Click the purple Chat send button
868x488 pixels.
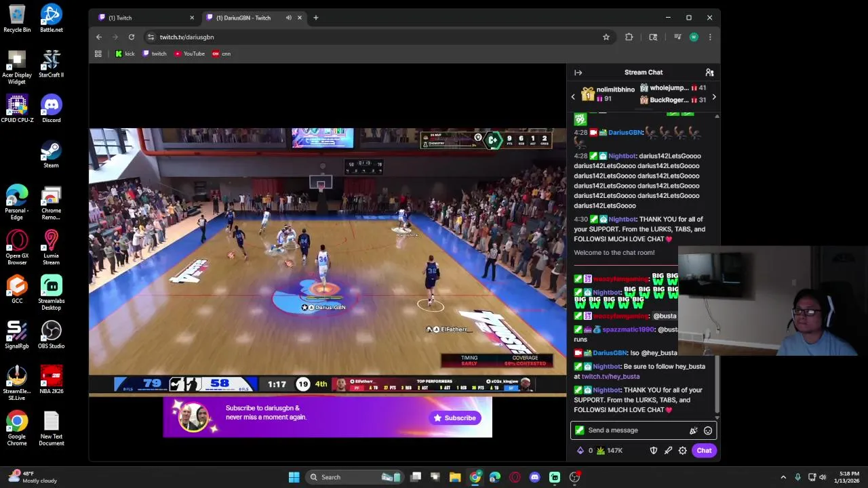tap(704, 451)
